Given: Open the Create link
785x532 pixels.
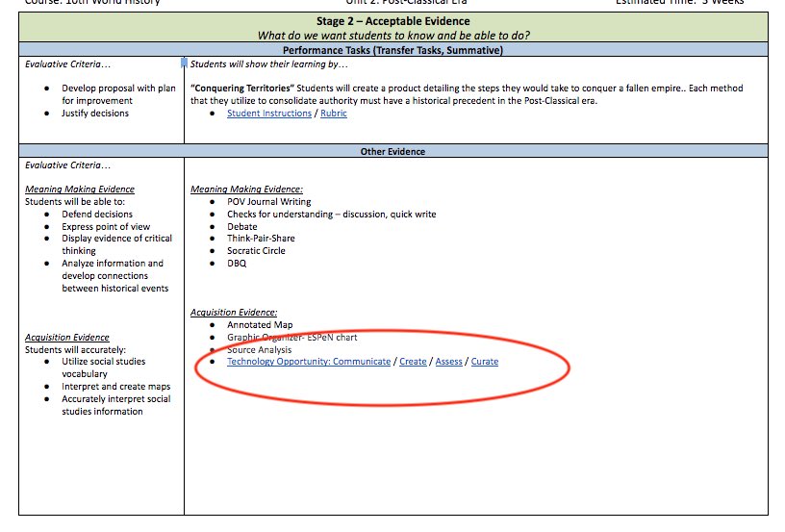Looking at the screenshot, I should 413,362.
